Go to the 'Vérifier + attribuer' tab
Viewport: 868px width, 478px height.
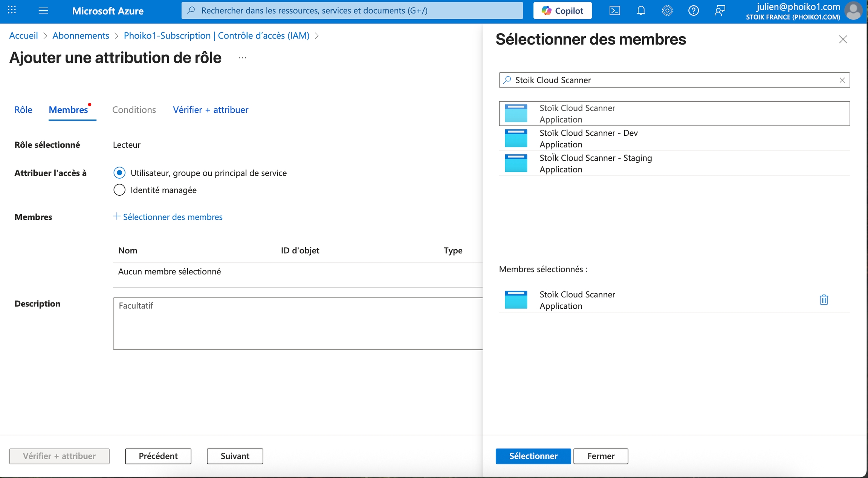point(210,110)
